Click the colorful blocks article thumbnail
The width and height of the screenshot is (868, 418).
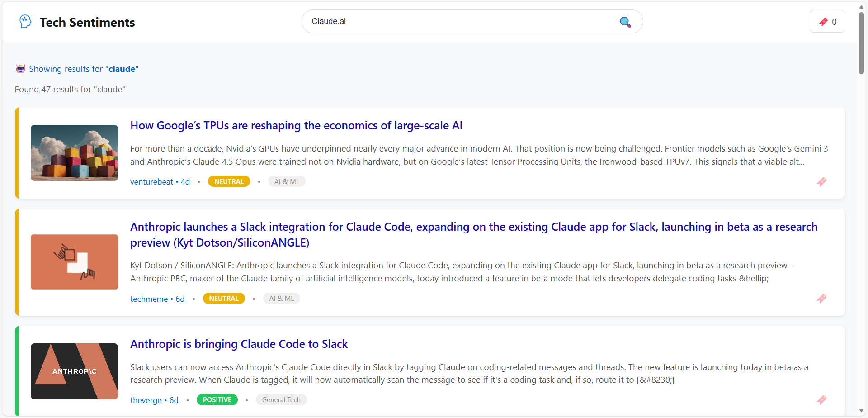74,153
